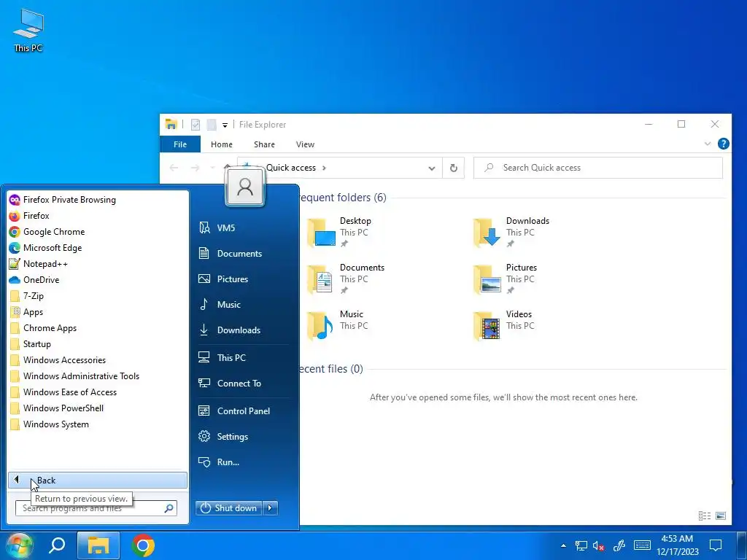Viewport: 747px width, 560px height.
Task: Open the Documents folder in Frequent folders
Action: pos(347,279)
